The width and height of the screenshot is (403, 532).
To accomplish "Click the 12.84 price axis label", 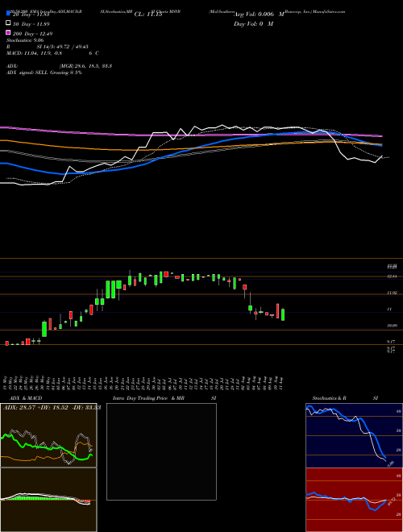I will (393, 276).
